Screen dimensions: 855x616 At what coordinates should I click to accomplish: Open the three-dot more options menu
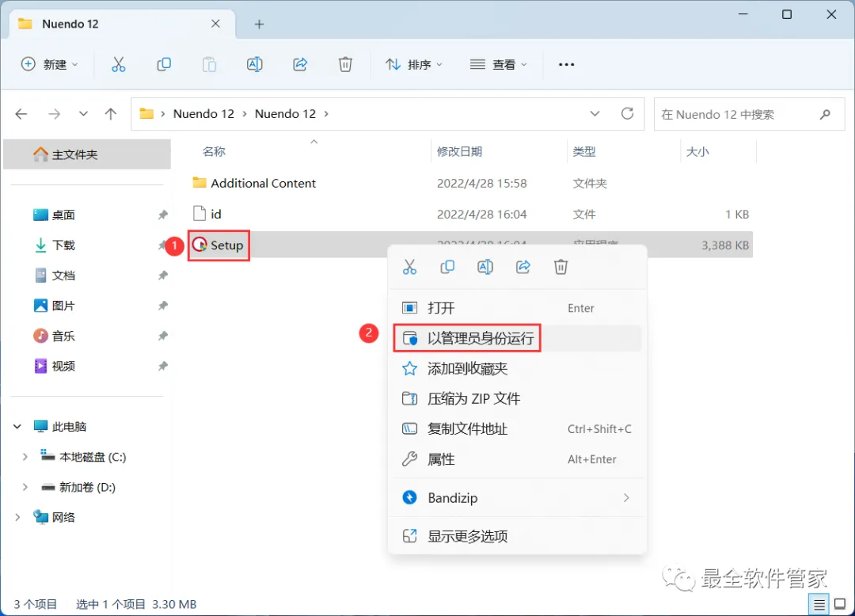(566, 64)
